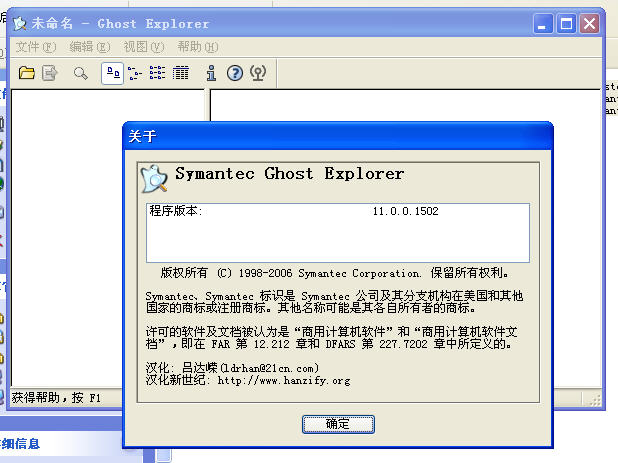Image resolution: width=618 pixels, height=463 pixels.
Task: Click the http://www.hanzify.org text
Action: click(284, 380)
